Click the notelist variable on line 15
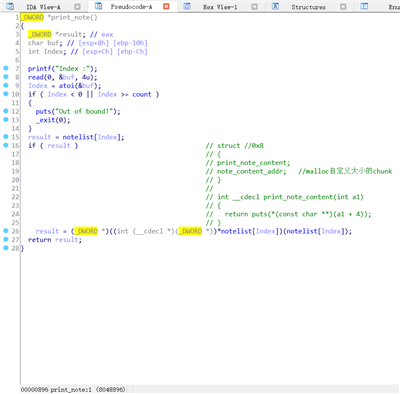This screenshot has width=400, height=394. [78, 137]
